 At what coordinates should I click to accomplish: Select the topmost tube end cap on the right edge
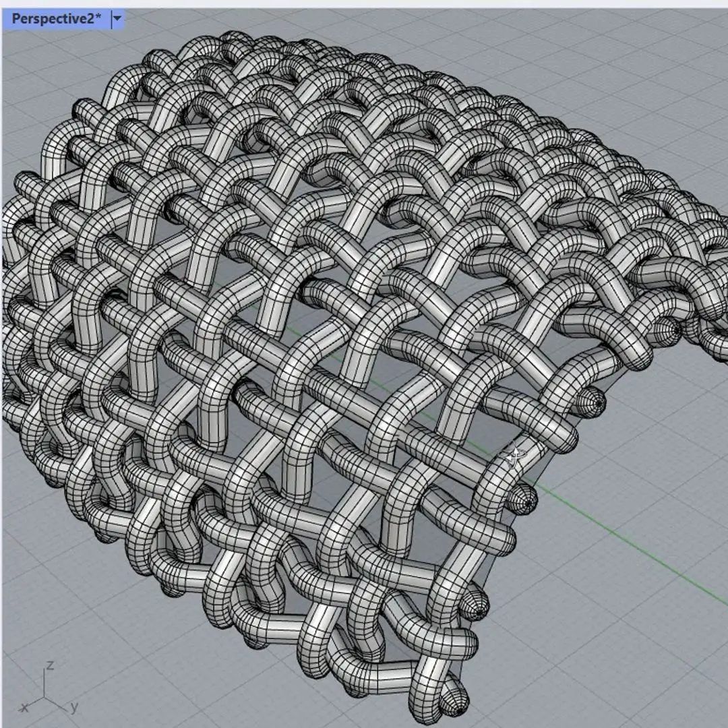pyautogui.click(x=675, y=330)
